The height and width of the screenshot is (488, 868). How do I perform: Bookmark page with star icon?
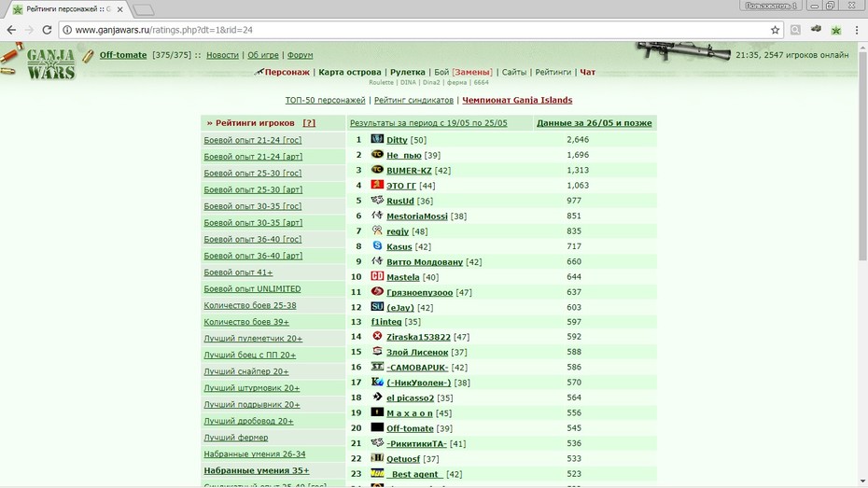coord(775,30)
